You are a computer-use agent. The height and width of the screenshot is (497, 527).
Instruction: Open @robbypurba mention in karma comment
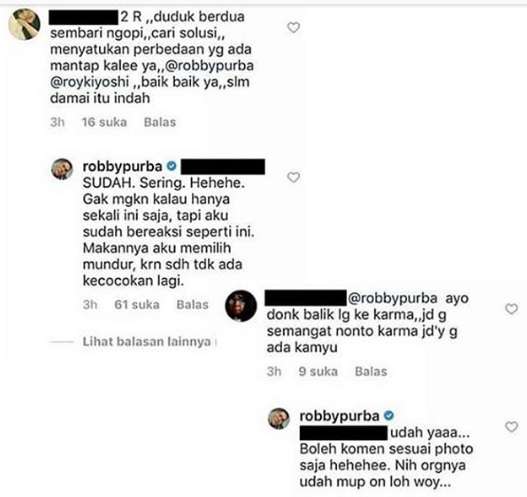392,298
